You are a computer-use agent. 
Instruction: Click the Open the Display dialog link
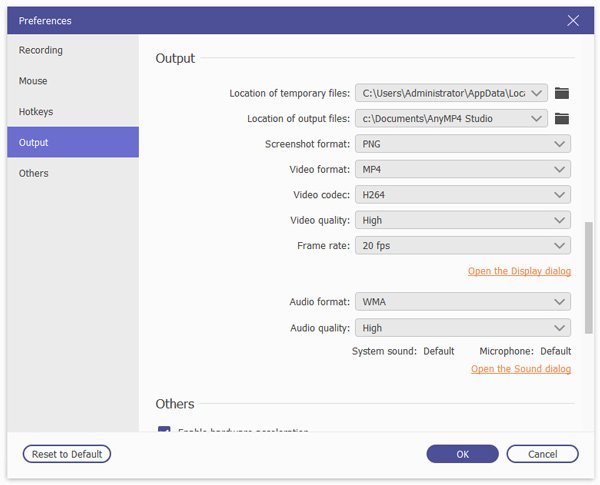[519, 271]
